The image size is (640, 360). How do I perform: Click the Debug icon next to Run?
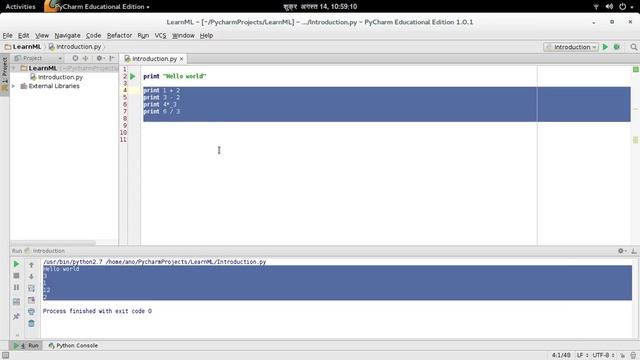click(617, 47)
